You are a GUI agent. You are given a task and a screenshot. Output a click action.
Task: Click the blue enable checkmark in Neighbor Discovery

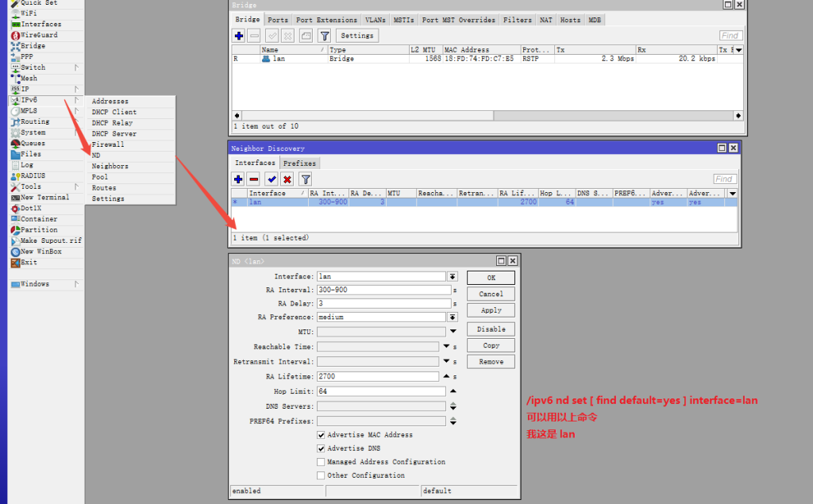pyautogui.click(x=272, y=179)
